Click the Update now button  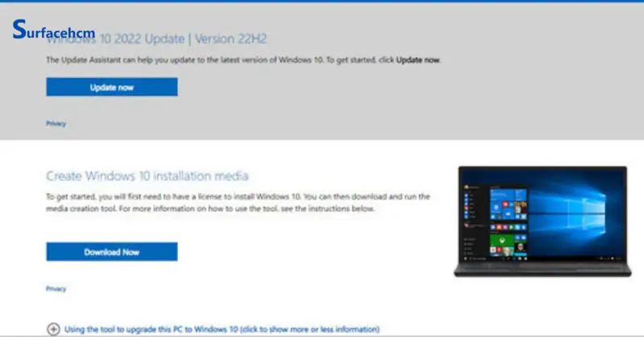point(111,87)
